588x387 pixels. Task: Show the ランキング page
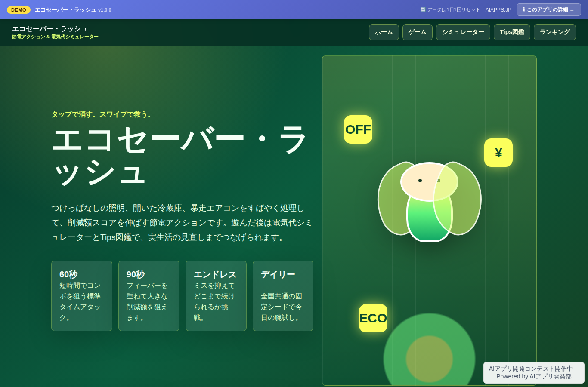pyautogui.click(x=555, y=32)
